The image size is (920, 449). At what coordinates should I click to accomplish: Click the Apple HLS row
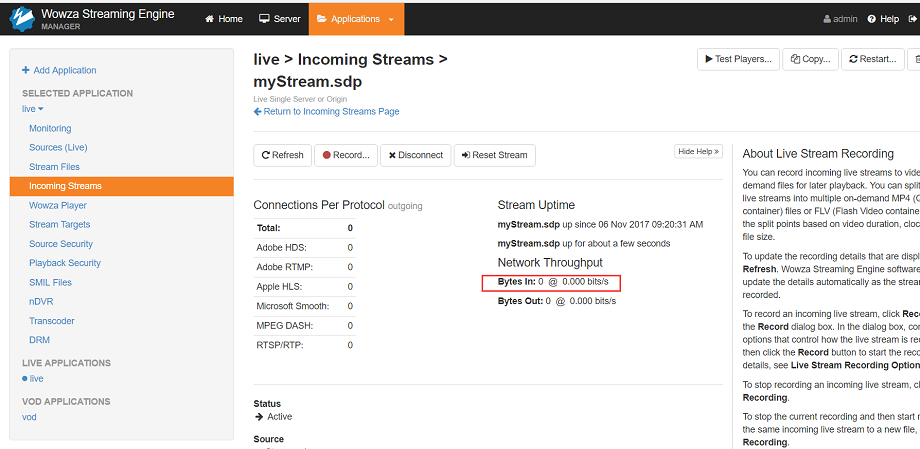[x=305, y=287]
